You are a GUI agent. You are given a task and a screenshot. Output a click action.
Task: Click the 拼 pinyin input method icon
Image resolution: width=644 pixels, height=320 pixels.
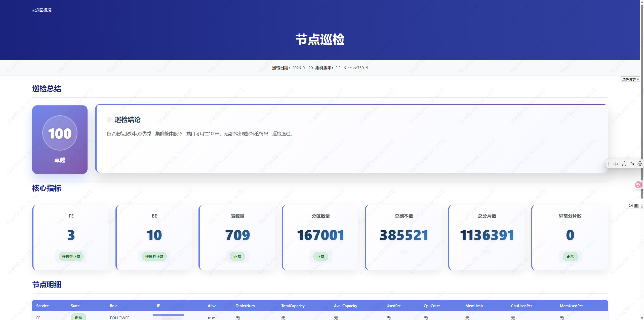(x=636, y=206)
